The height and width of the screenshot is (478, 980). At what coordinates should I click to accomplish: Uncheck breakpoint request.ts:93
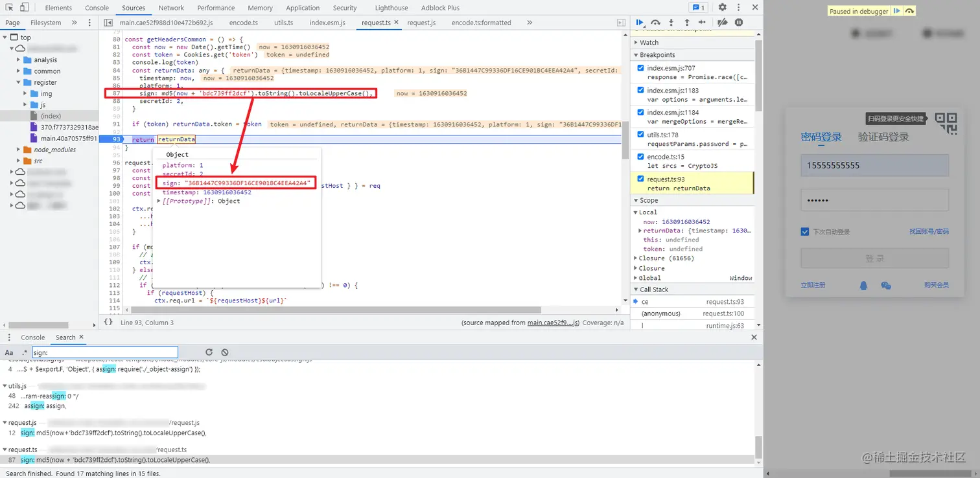(x=640, y=179)
